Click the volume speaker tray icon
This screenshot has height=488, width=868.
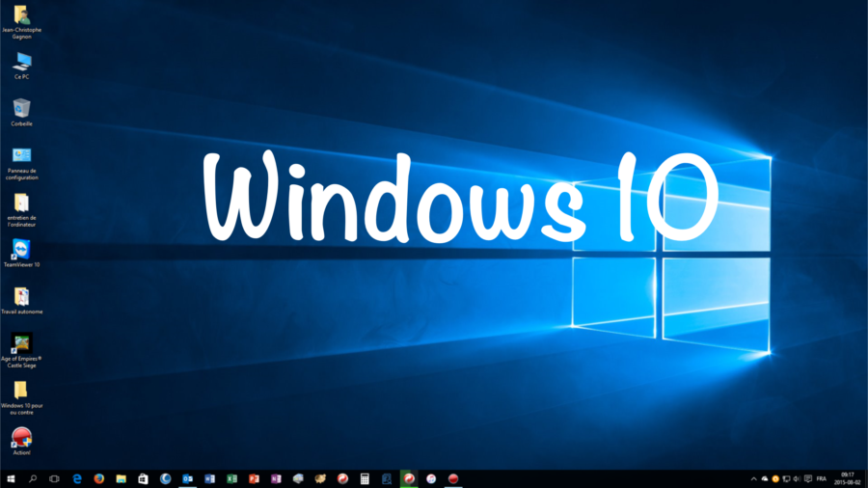click(797, 478)
